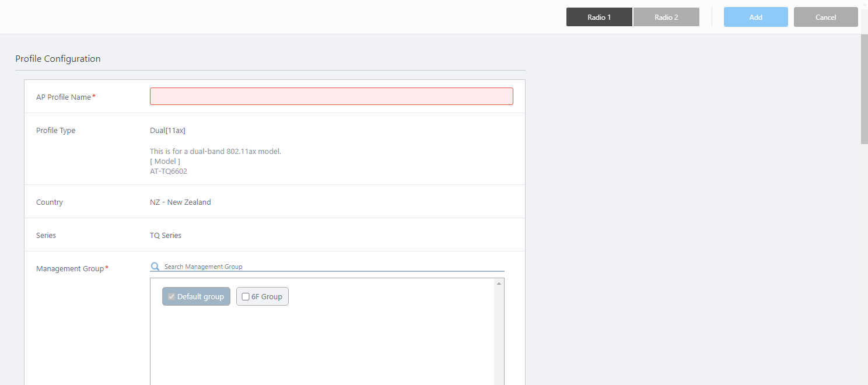The height and width of the screenshot is (385, 868).
Task: Focus the AP Profile Name field
Action: pos(331,96)
